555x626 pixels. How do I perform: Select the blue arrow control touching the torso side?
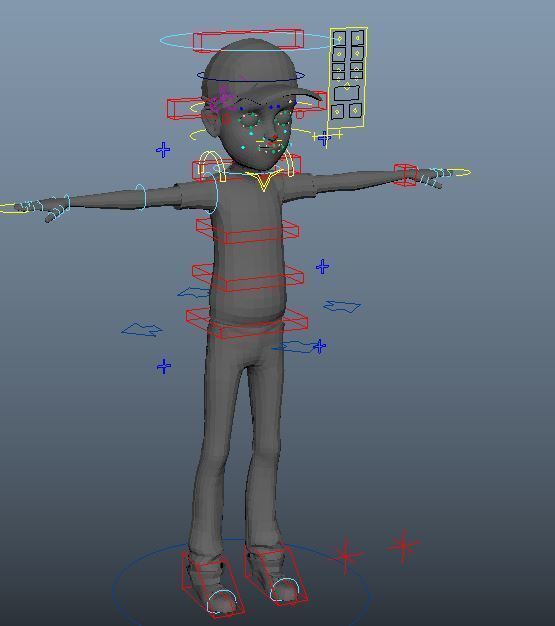coord(193,293)
